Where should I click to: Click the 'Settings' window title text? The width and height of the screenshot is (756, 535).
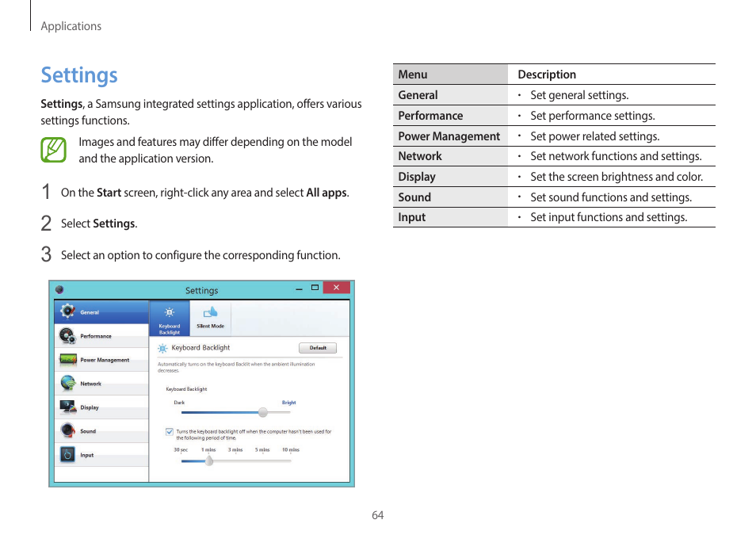point(201,290)
